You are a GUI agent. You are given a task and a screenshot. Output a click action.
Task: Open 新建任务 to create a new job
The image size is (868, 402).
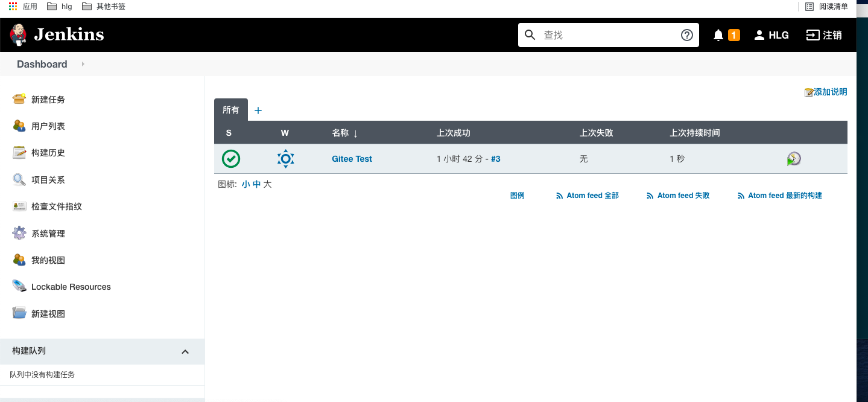tap(48, 100)
